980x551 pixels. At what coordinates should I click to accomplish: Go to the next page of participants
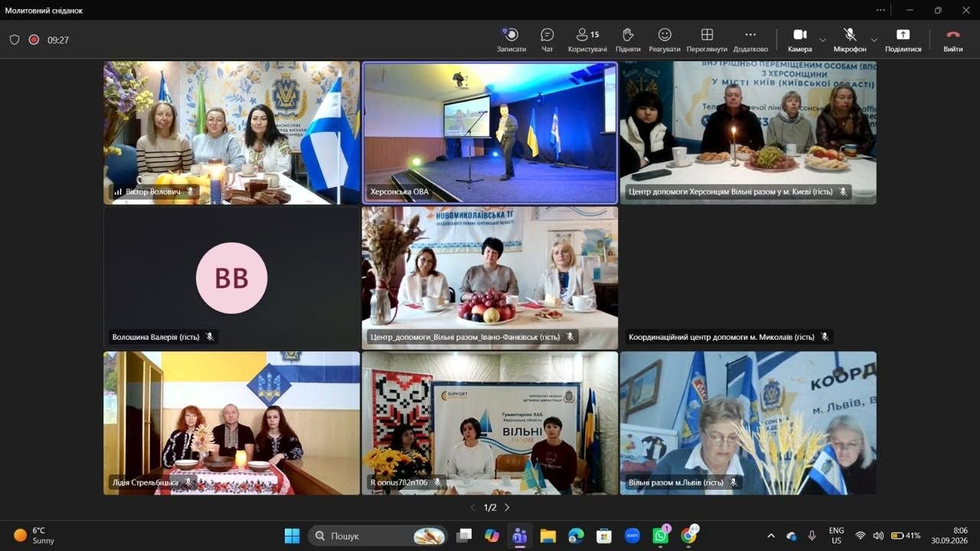pyautogui.click(x=507, y=507)
